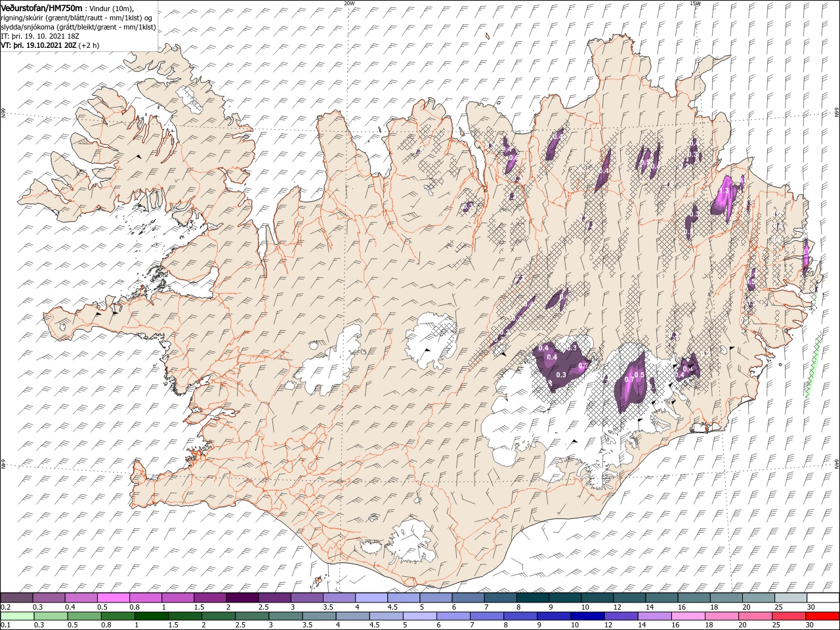Click the '30' label under the top legend row
This screenshot has width=840, height=630.
pyautogui.click(x=810, y=607)
